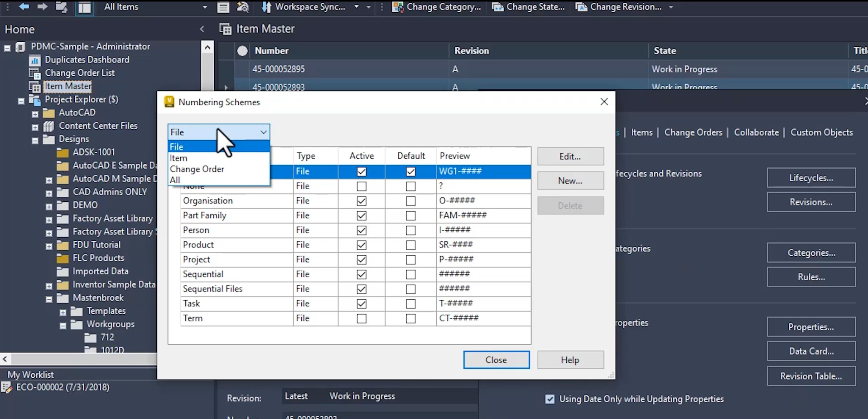Uncheck Using Date Only while Updating Properties
The image size is (868, 419).
tap(550, 399)
